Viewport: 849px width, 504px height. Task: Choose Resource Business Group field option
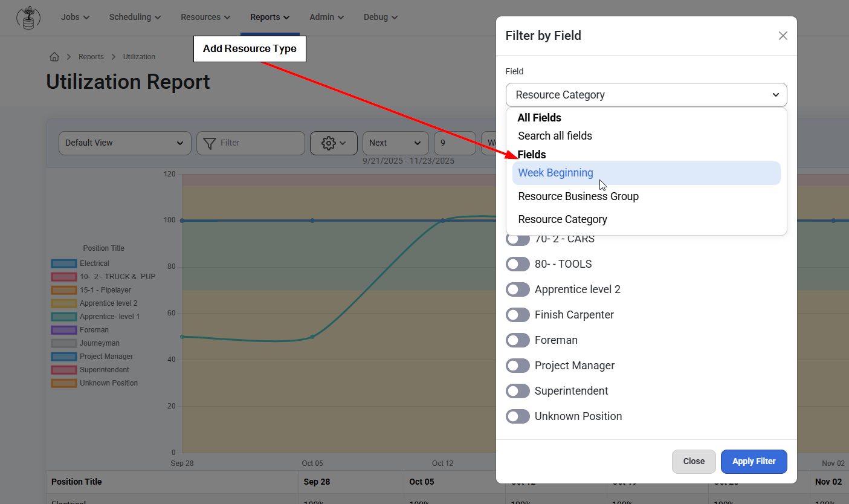point(647,196)
